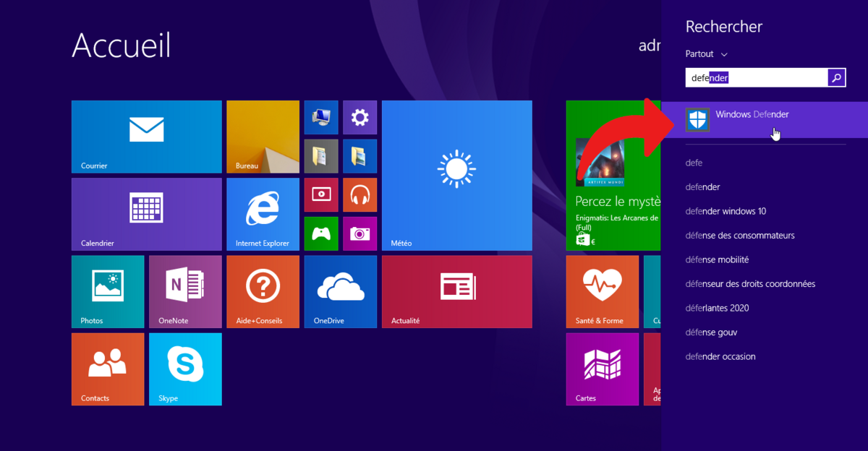Select "défense des consommateurs" suggestion

[740, 236]
